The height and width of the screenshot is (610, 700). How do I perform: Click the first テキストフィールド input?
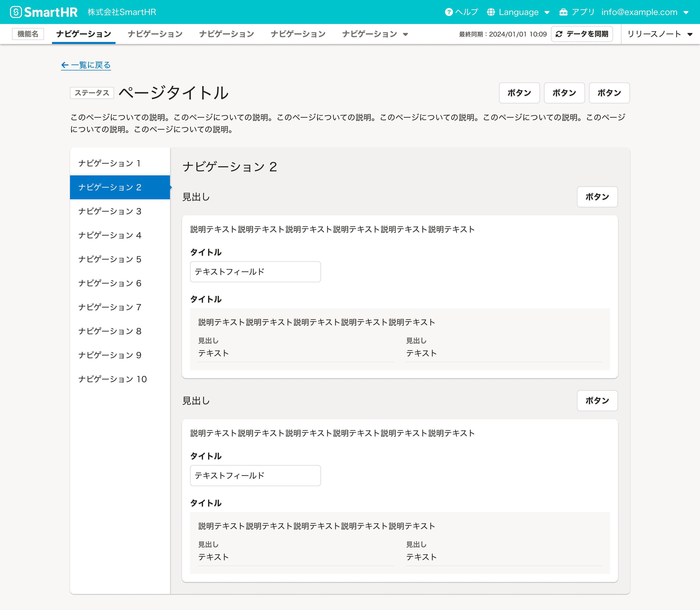(255, 272)
